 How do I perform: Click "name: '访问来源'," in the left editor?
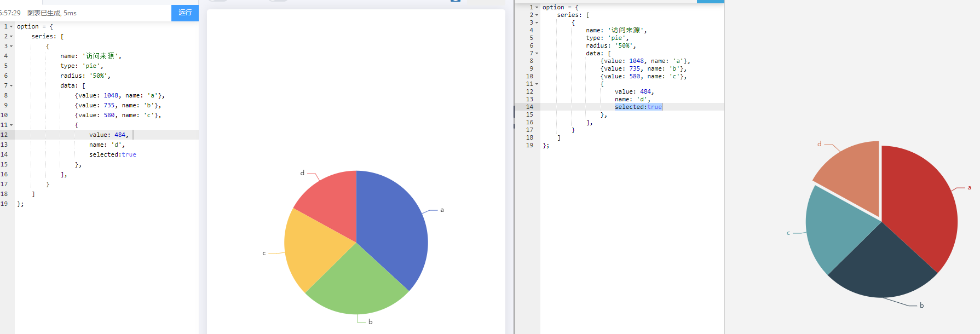click(x=91, y=56)
